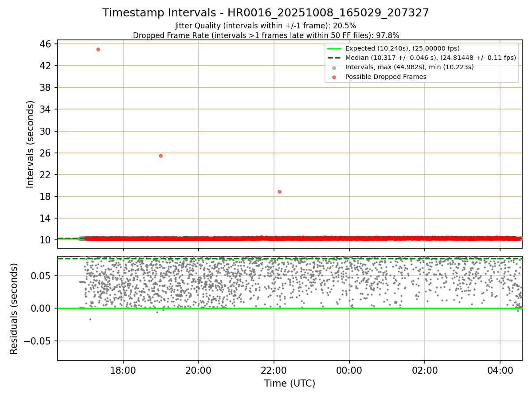Screen dimensions: 532x399
Task: Click the plot title Timestamp Intervals
Action: click(266, 13)
